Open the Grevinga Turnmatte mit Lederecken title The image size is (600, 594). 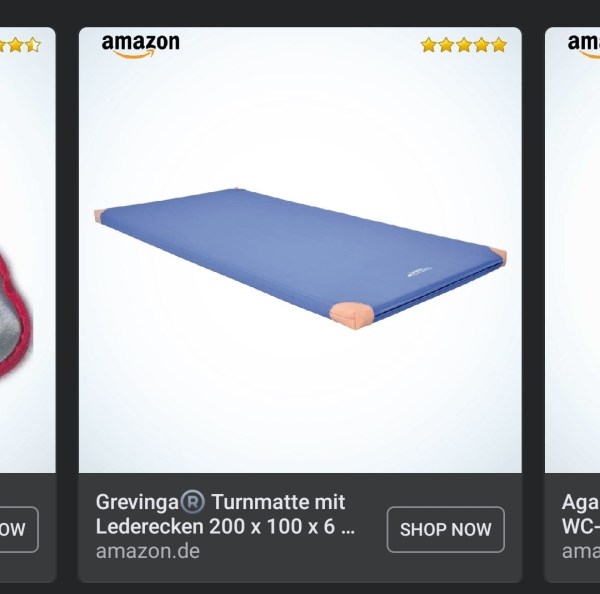pos(225,514)
